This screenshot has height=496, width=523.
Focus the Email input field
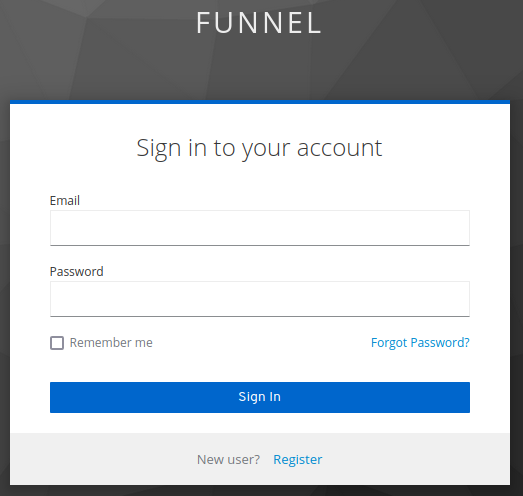[260, 228]
